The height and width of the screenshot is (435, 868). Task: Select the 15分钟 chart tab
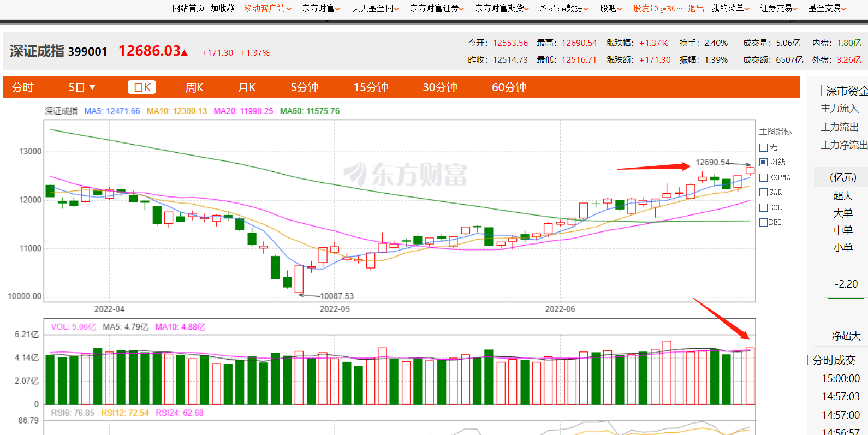[371, 87]
